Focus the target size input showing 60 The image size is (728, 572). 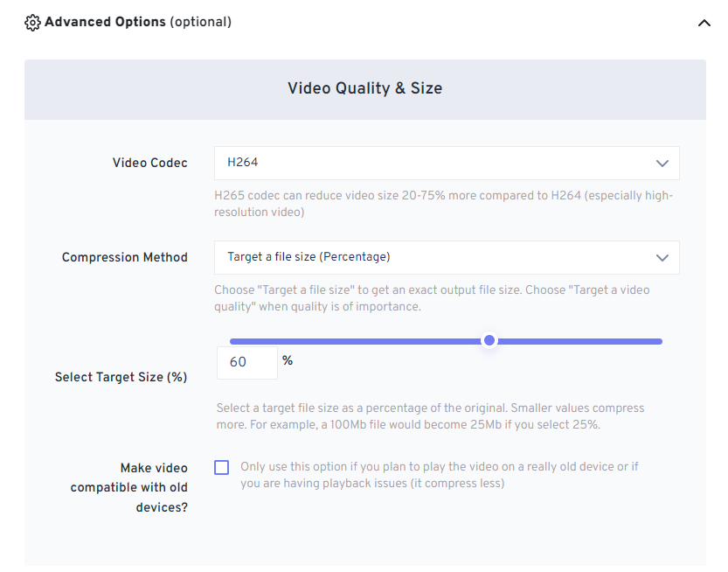click(x=246, y=362)
